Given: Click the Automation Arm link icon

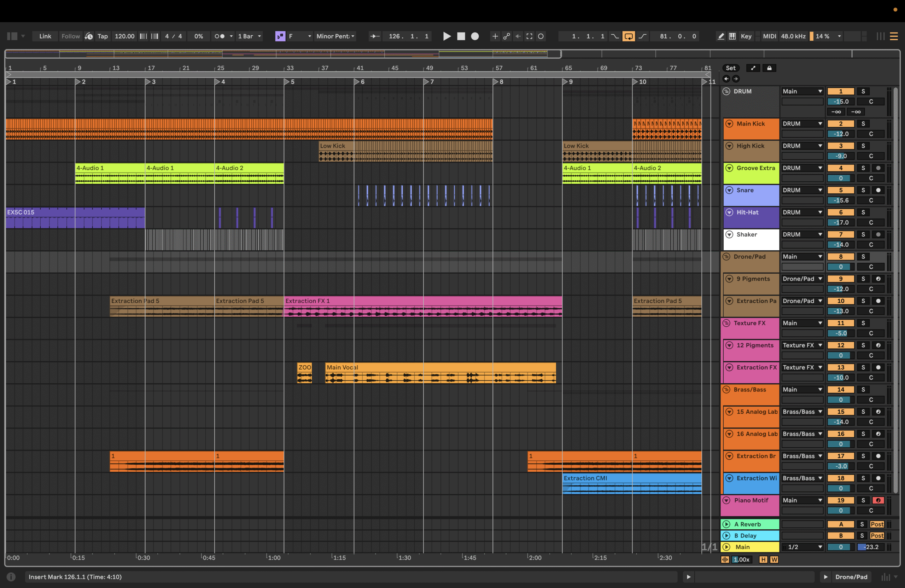Looking at the screenshot, I should pyautogui.click(x=507, y=36).
